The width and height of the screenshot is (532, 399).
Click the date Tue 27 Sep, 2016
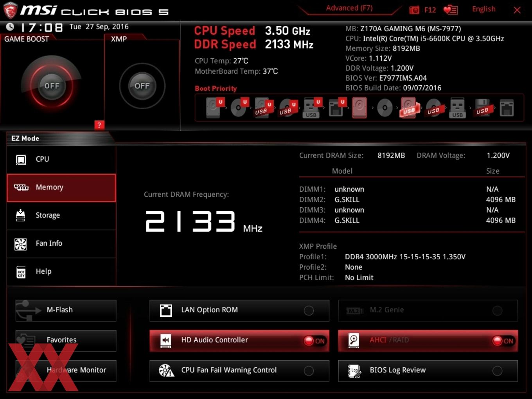pos(99,27)
